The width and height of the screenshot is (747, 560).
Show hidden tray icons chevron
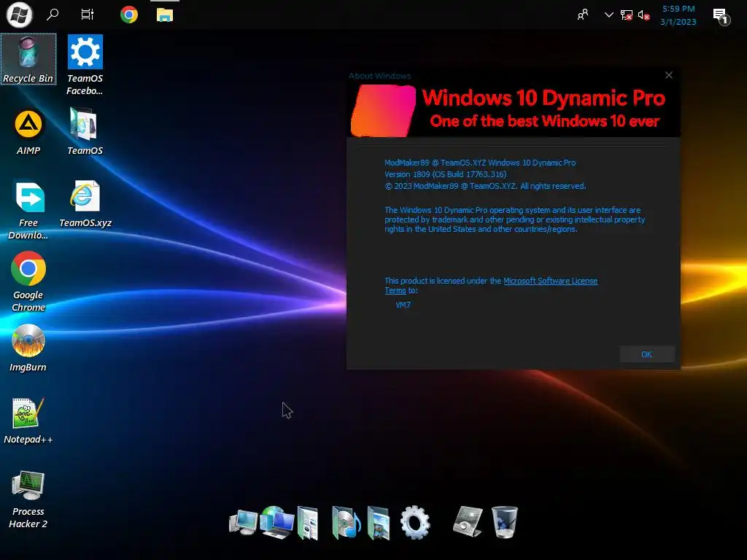coord(608,15)
